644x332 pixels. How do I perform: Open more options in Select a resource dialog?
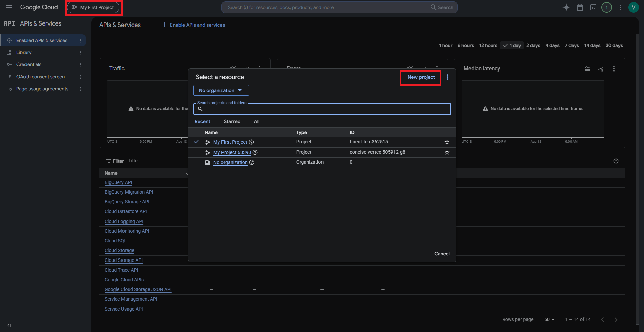[448, 77]
